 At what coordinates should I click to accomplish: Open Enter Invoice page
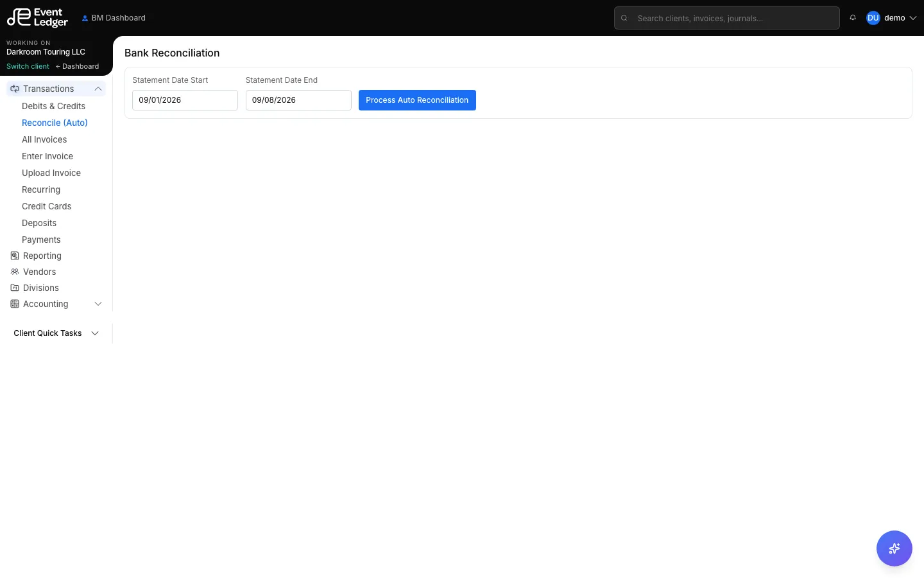(47, 156)
